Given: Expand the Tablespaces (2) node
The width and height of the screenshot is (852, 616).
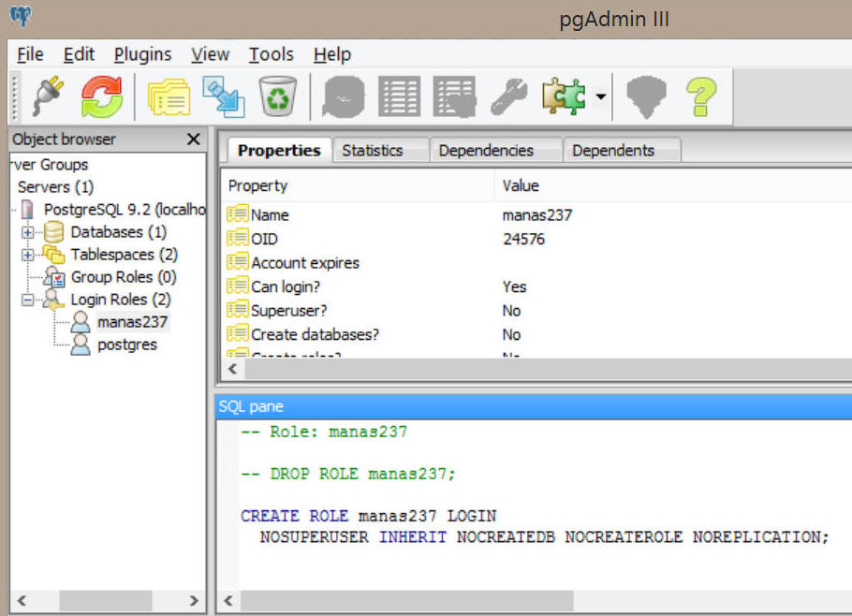Looking at the screenshot, I should tap(27, 255).
